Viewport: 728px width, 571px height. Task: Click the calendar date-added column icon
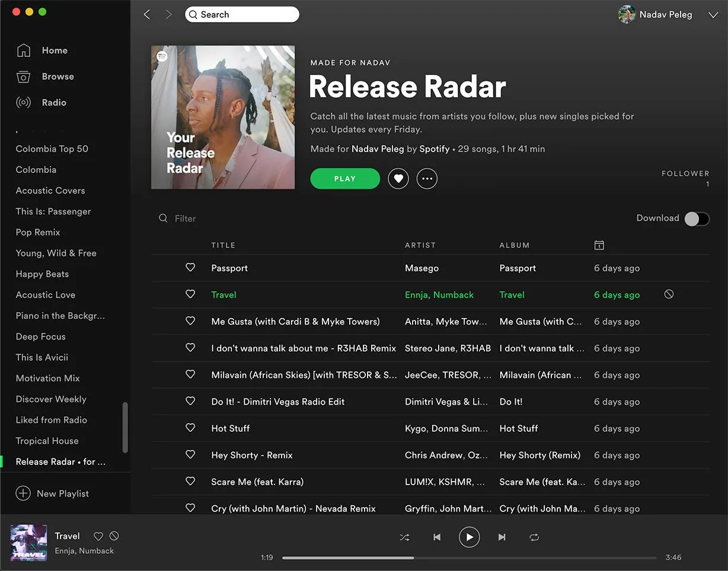[x=599, y=245]
